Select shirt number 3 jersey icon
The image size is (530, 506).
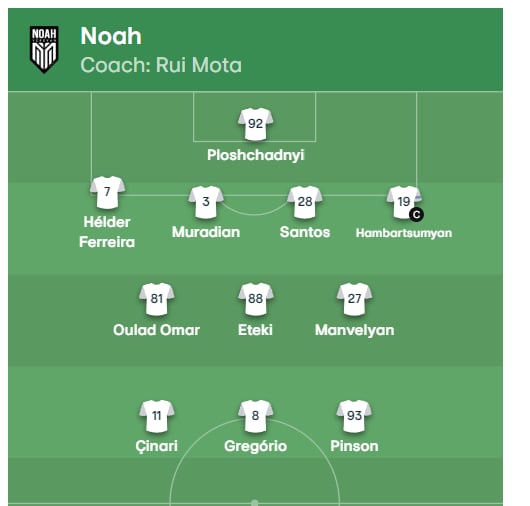click(206, 202)
